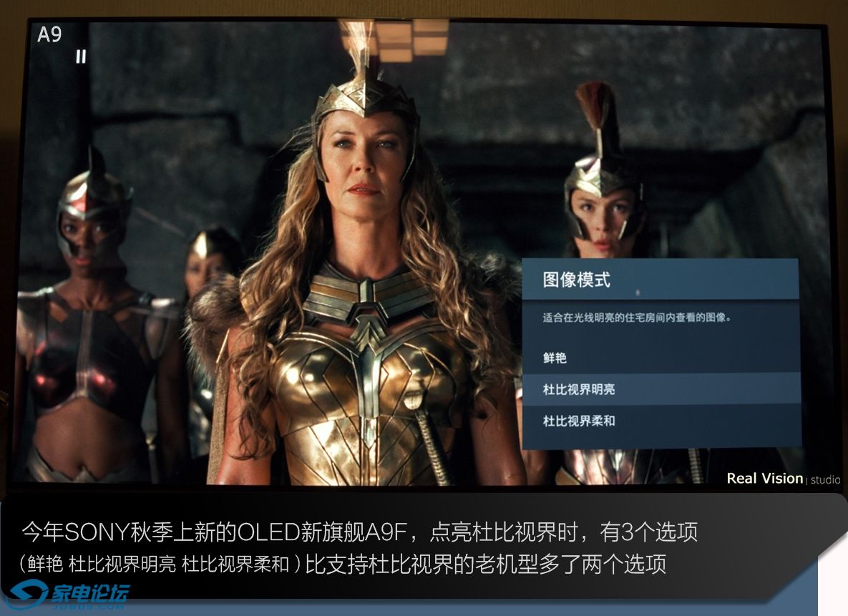Screen dimensions: 848x616
Task: Click the sword hilt at the leader's waist
Action: [x=414, y=401]
